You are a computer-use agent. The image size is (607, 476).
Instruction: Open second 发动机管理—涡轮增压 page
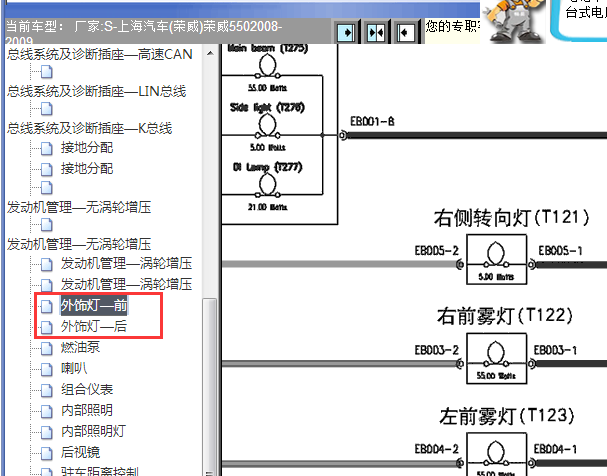(x=126, y=284)
